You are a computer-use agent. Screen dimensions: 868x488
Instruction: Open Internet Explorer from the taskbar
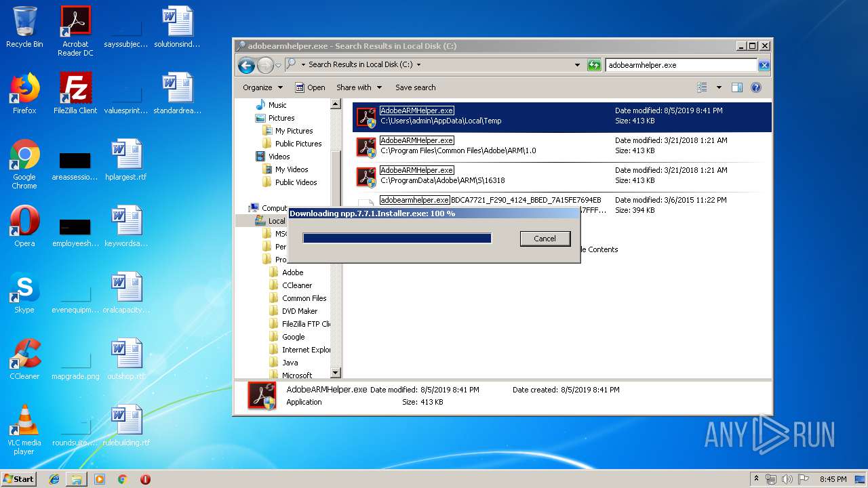tap(54, 479)
